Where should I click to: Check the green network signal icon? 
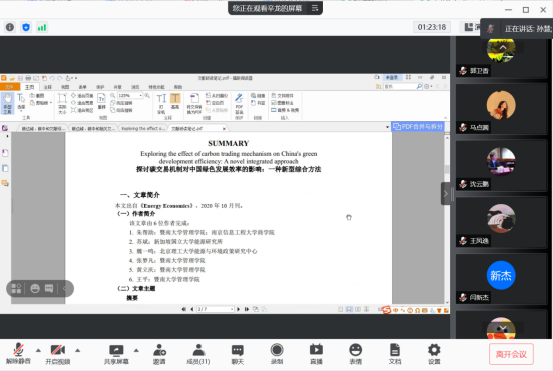point(42,27)
